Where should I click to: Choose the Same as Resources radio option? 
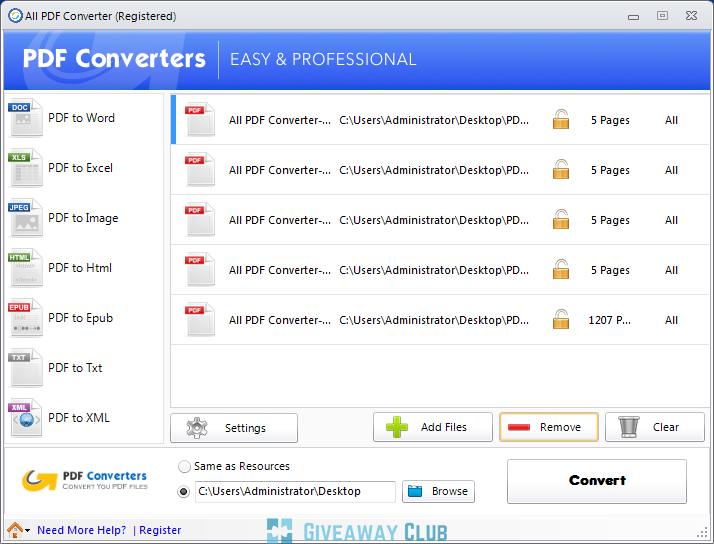184,467
